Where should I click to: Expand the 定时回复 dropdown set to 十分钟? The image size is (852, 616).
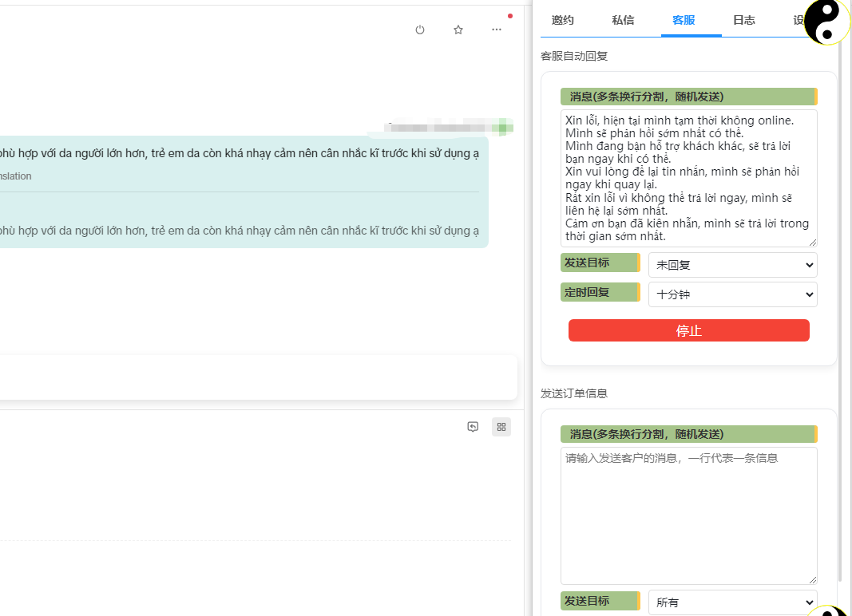click(732, 294)
